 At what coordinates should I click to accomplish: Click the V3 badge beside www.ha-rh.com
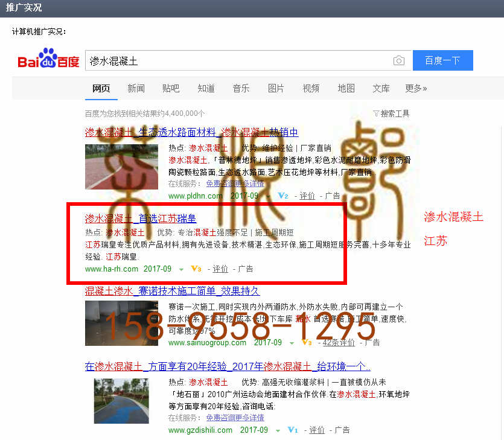coord(196,269)
